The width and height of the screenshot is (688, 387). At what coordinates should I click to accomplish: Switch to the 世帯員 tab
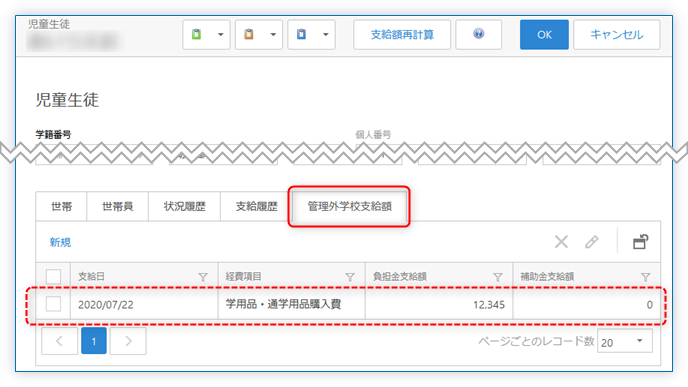(x=118, y=206)
